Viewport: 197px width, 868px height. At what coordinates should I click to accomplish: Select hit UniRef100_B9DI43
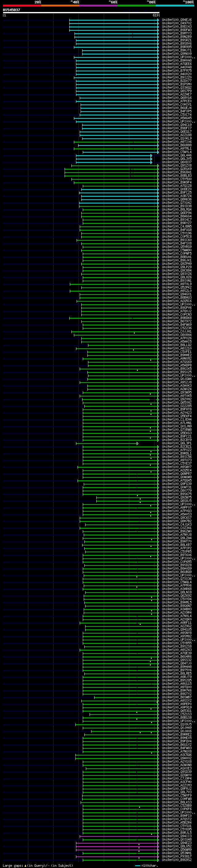pos(176,26)
